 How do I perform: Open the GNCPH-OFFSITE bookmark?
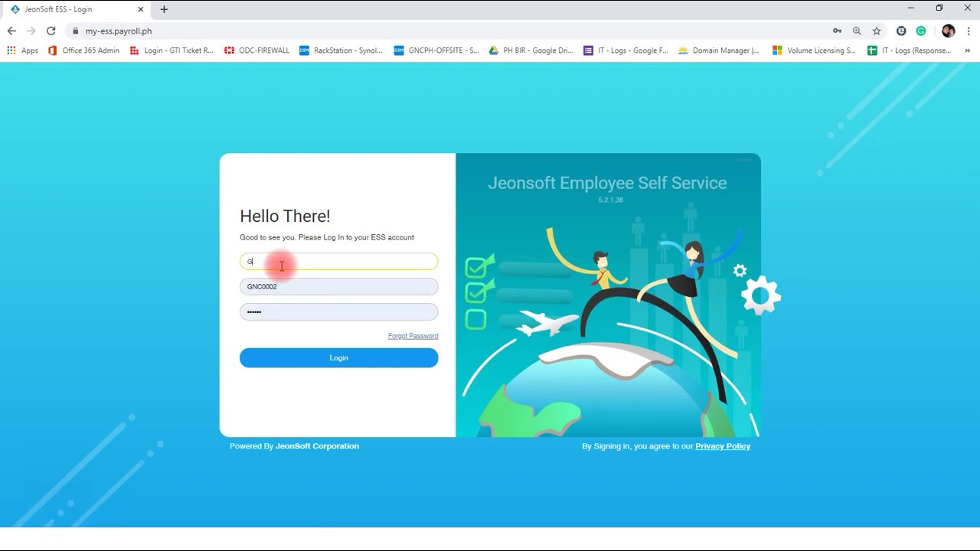coord(436,51)
